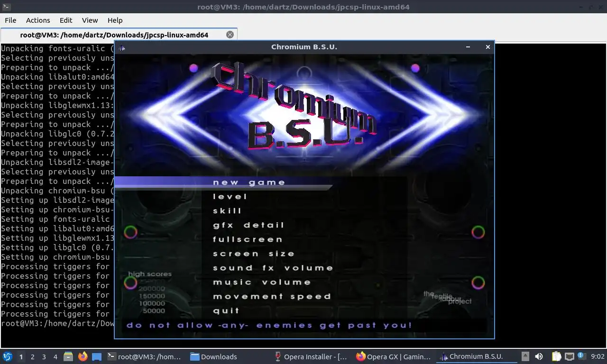Open the clipboard manager tray icon
Screen dimensions: 607x364
click(557, 356)
